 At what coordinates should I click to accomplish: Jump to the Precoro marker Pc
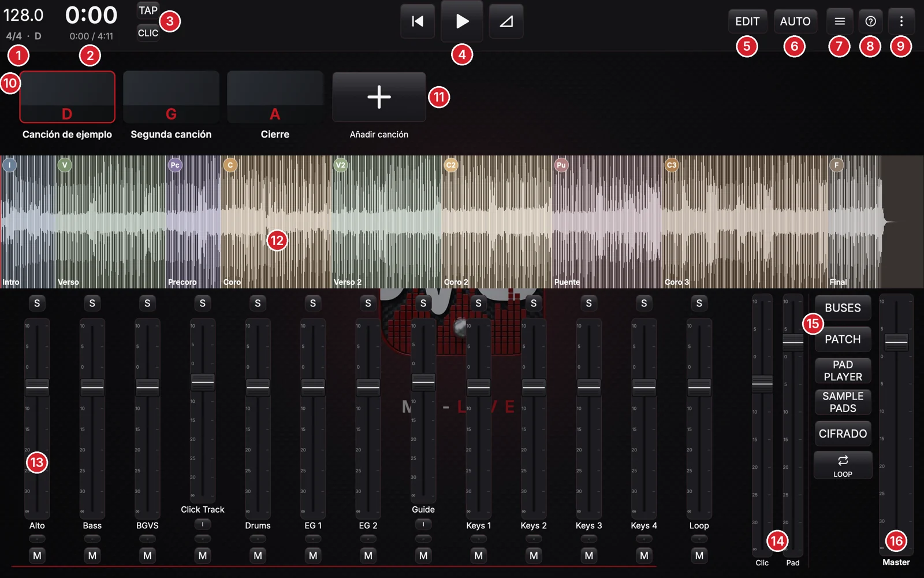coord(175,165)
